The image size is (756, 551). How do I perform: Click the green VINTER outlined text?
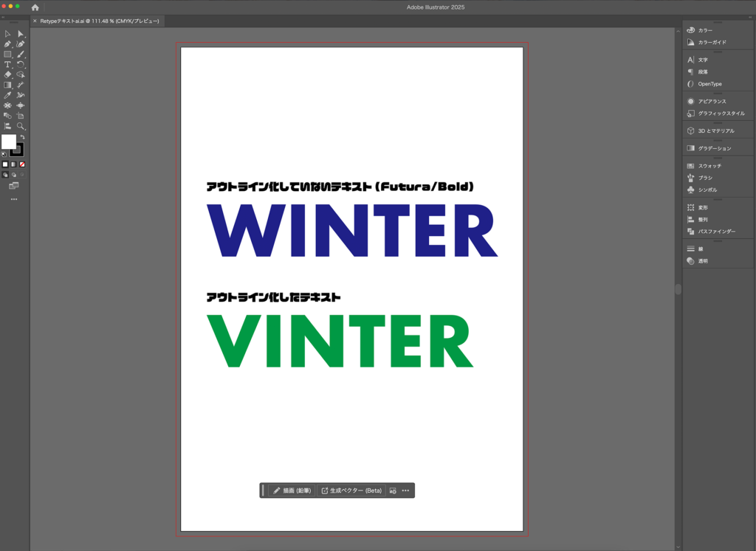pyautogui.click(x=340, y=341)
